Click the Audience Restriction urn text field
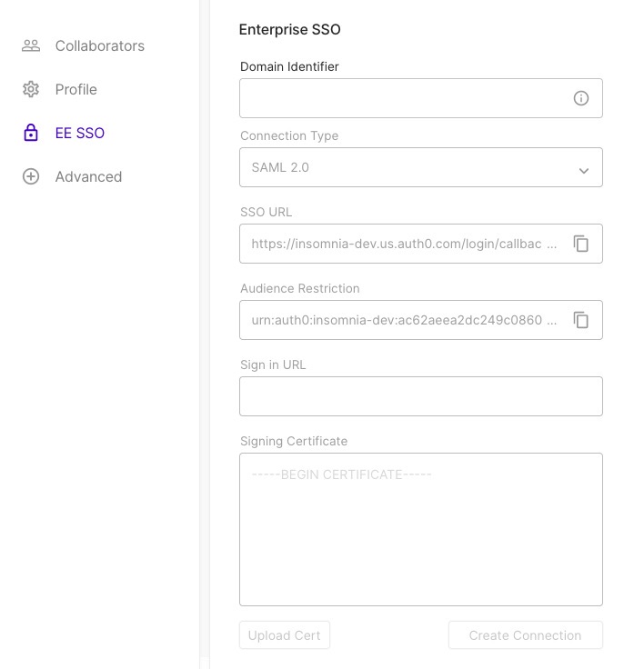This screenshot has width=644, height=669. (404, 320)
